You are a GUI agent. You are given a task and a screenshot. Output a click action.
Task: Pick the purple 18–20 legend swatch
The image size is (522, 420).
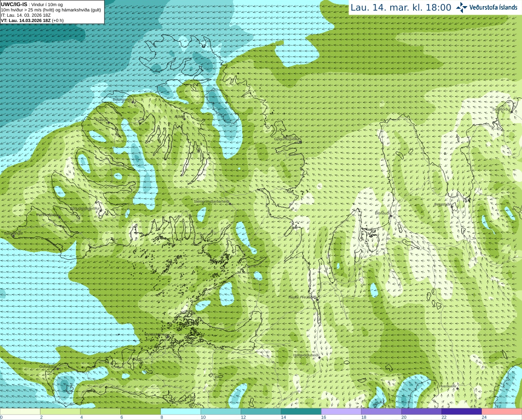point(382,411)
